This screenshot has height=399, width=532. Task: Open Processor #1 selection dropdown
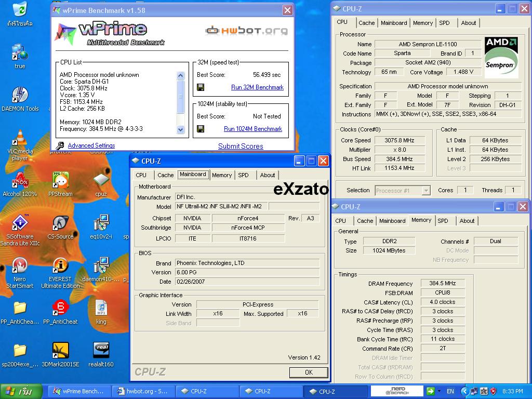click(403, 191)
